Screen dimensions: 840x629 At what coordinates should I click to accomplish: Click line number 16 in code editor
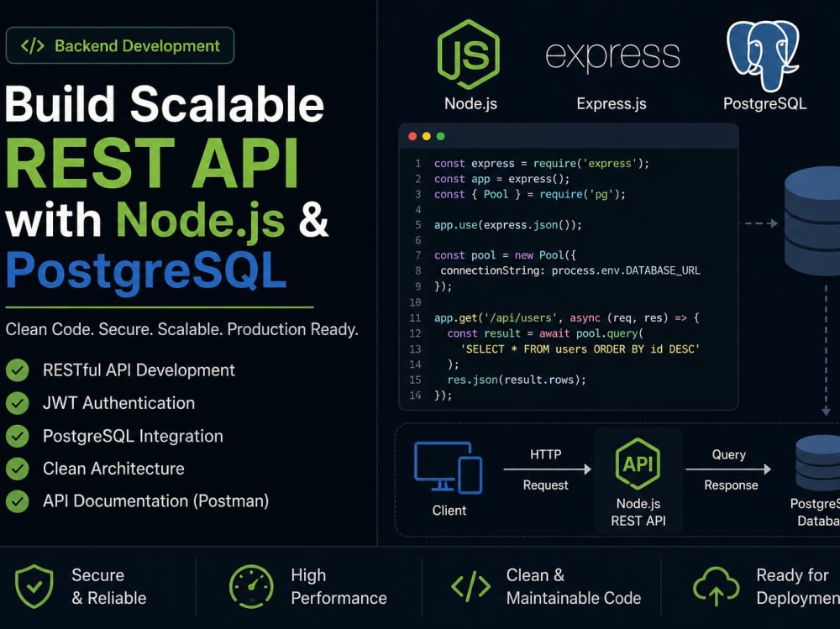[x=415, y=396]
